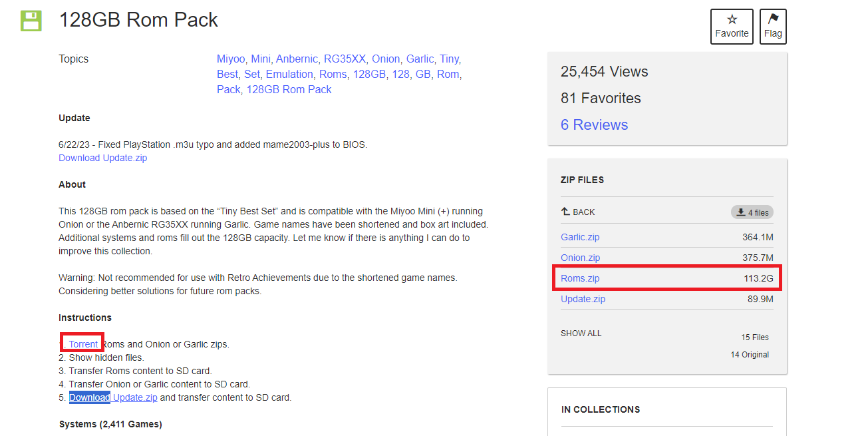Open the Mini, topic link
This screenshot has height=436, width=868.
(x=262, y=59)
